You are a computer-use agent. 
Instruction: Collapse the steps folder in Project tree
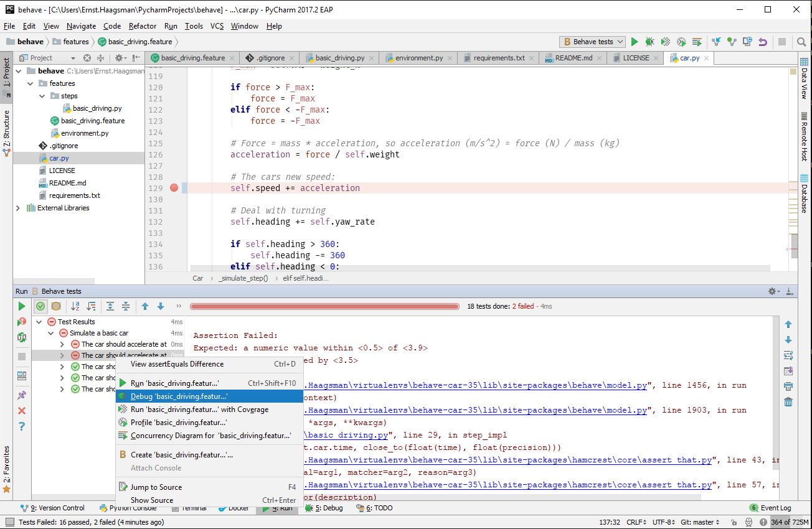pos(41,96)
